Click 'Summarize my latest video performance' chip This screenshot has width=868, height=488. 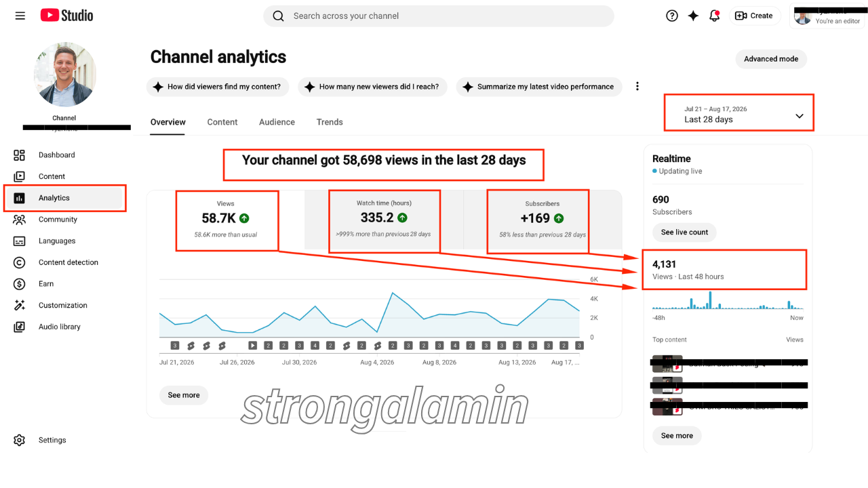[x=539, y=87]
